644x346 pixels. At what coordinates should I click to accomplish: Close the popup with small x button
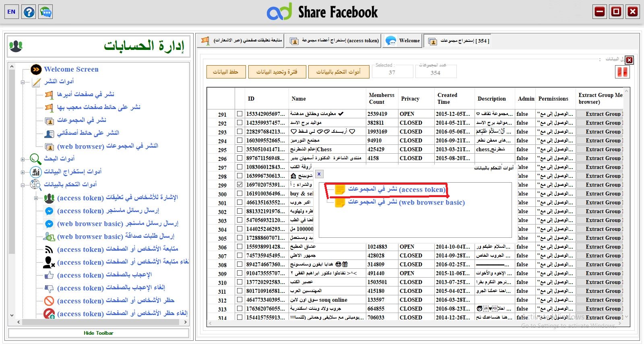319,174
